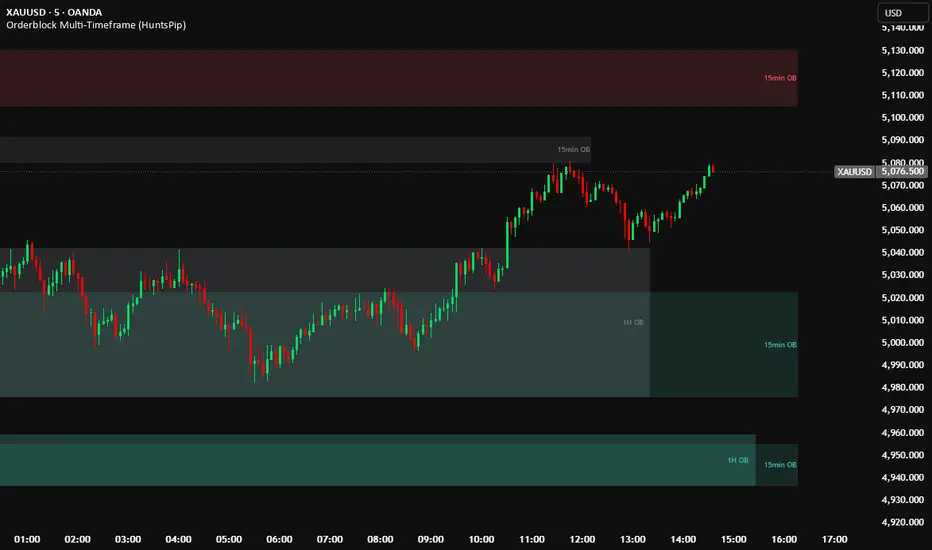Image resolution: width=932 pixels, height=550 pixels.
Task: Click the 17:00 mark on the time axis
Action: (x=834, y=539)
